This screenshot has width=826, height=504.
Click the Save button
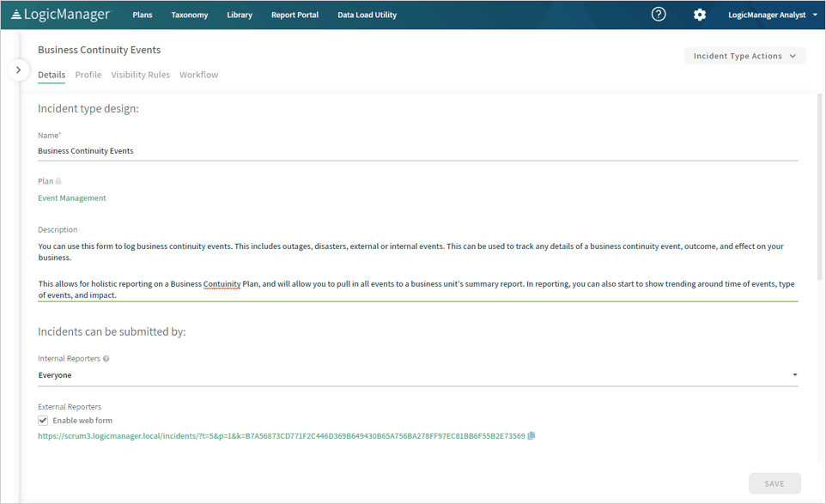click(774, 483)
